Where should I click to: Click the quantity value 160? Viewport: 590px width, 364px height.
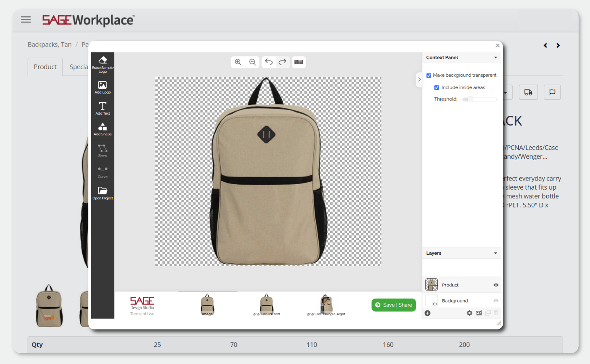point(388,345)
